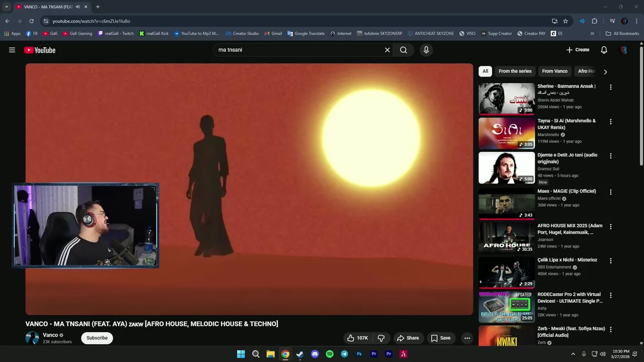Focus the YouTube search box
Viewport: 644px width, 362px height.
tap(299, 50)
